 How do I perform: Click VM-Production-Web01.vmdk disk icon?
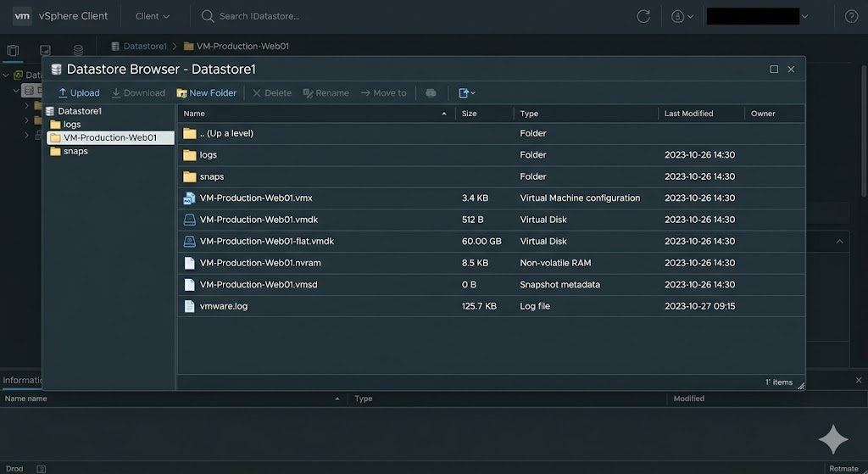(189, 220)
